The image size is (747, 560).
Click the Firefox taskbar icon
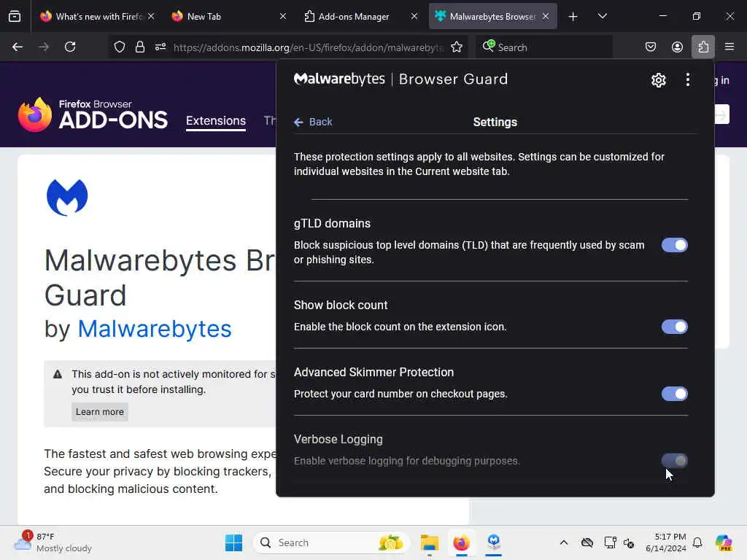(461, 542)
